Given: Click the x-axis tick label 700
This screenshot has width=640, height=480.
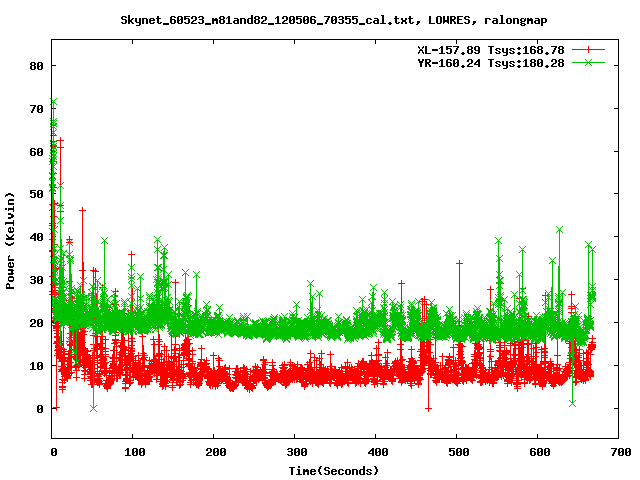Looking at the screenshot, I should pyautogui.click(x=621, y=452).
